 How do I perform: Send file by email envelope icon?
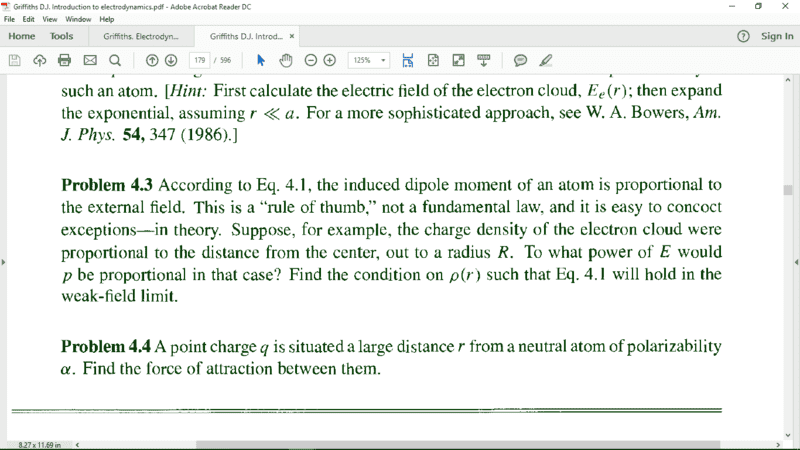(90, 60)
